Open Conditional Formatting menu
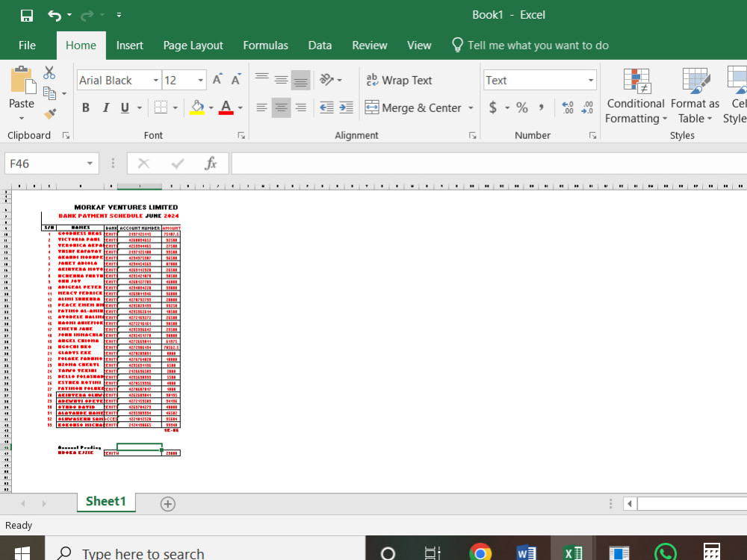The image size is (747, 560). tap(636, 96)
